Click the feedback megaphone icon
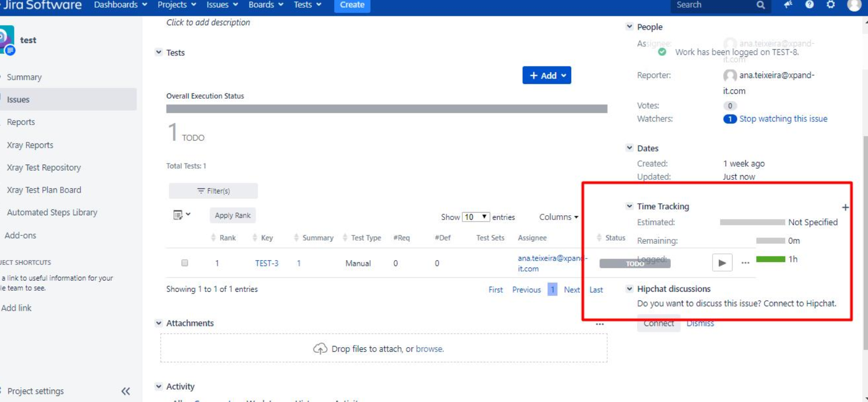 (x=788, y=5)
